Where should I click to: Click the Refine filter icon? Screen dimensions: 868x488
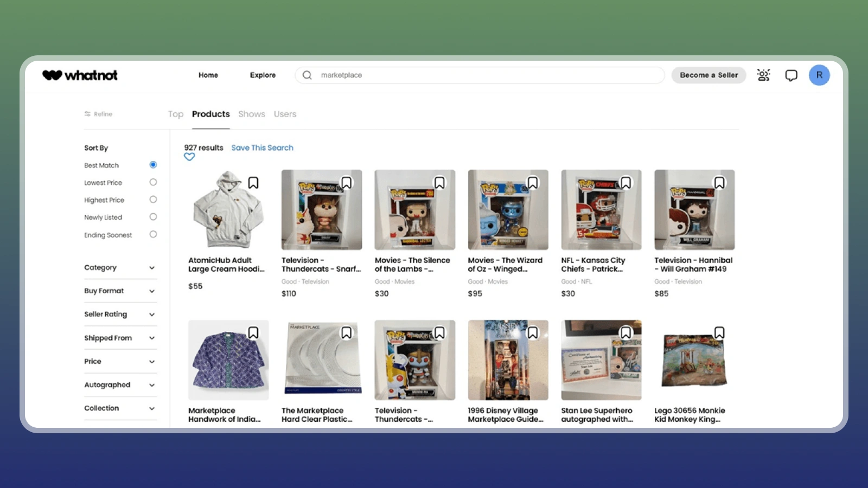pos(87,114)
